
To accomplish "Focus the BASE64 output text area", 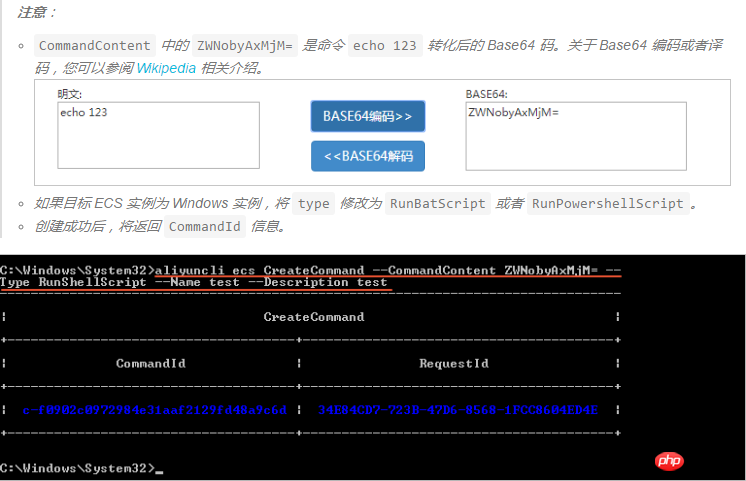I will point(576,136).
